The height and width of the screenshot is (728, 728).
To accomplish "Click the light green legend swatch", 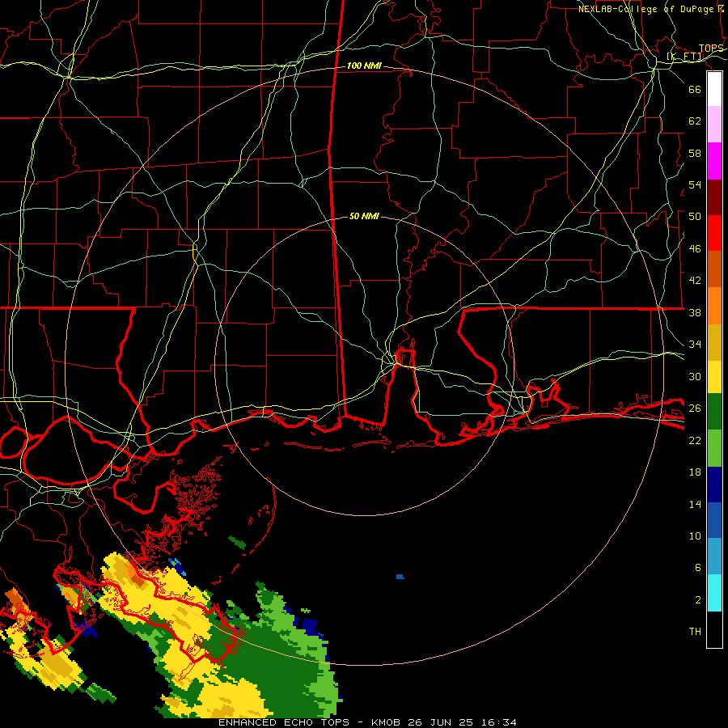I will [x=714, y=448].
